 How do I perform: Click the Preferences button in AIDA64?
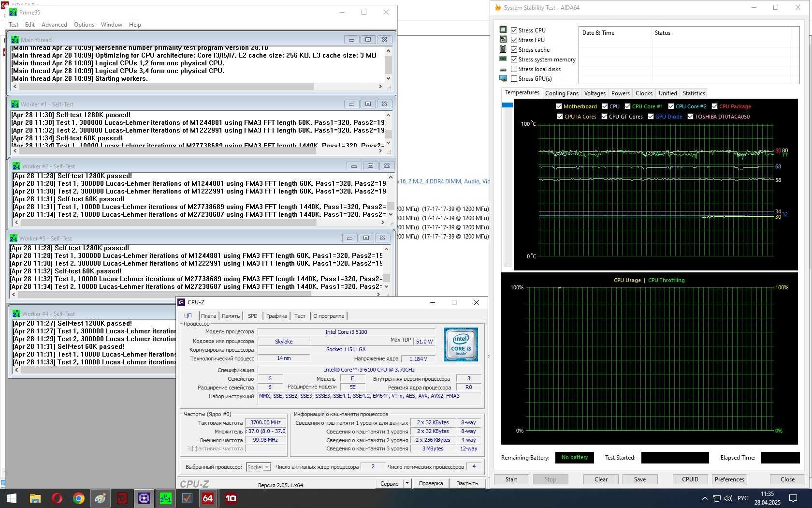point(729,479)
